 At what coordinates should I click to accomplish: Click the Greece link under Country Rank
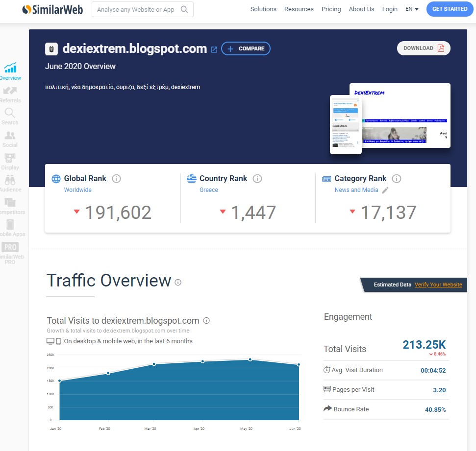click(x=208, y=190)
